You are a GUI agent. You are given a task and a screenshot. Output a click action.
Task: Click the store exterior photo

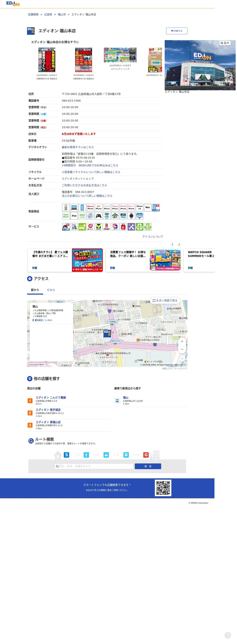200,65
